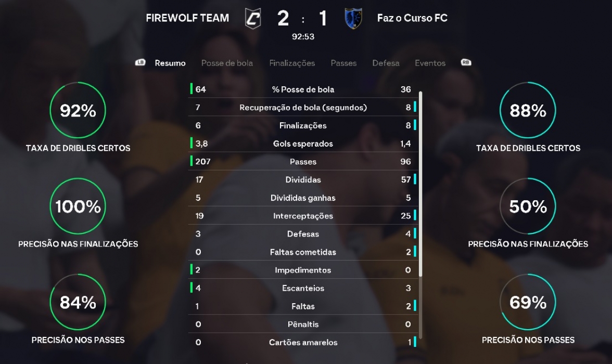Image resolution: width=612 pixels, height=364 pixels.
Task: Switch to the Posse de bola tab
Action: [x=227, y=63]
